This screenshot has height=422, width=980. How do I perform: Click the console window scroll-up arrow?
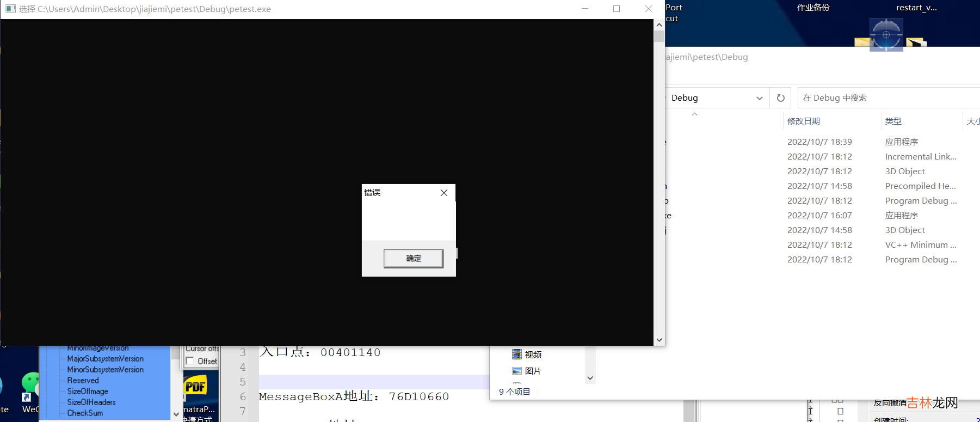659,25
